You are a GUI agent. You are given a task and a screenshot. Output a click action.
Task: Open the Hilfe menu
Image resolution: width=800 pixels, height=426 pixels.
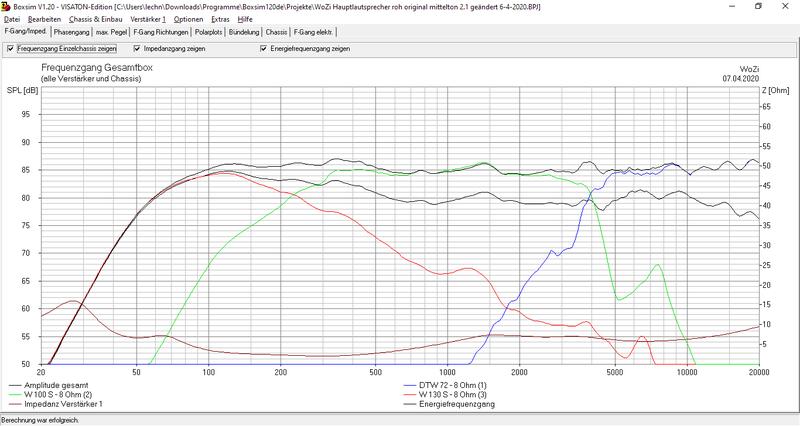[x=245, y=19]
